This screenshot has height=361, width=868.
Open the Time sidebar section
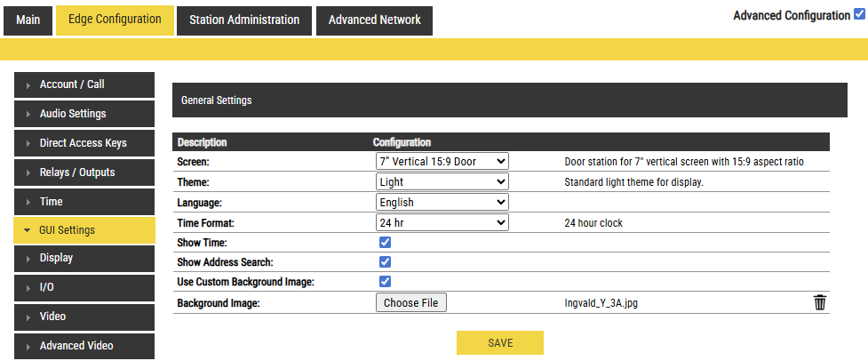(84, 202)
